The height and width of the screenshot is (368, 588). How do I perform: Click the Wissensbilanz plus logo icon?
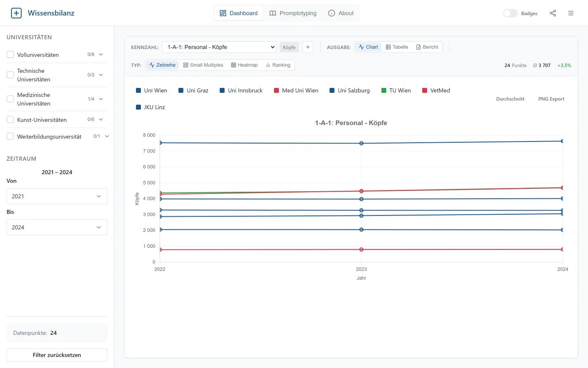pos(16,13)
